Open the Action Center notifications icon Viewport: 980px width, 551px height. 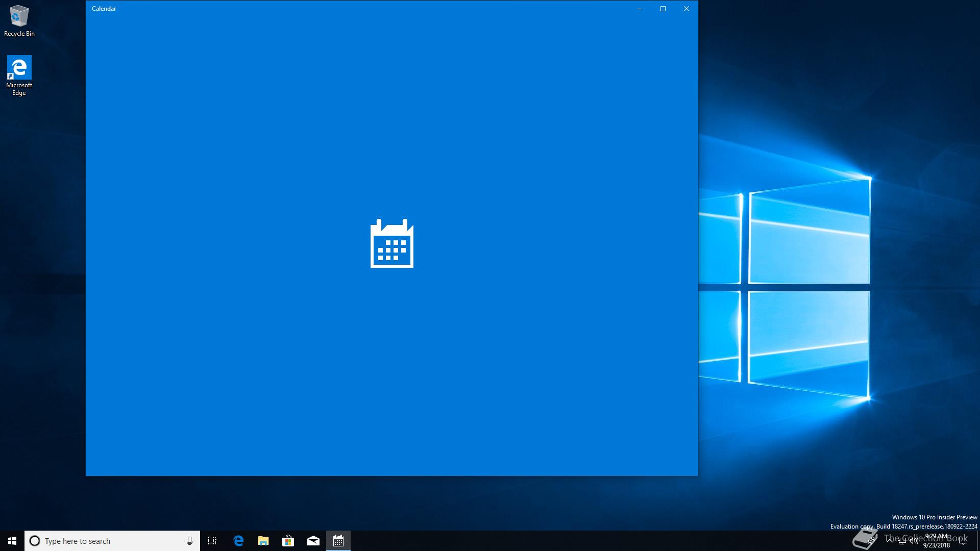963,541
